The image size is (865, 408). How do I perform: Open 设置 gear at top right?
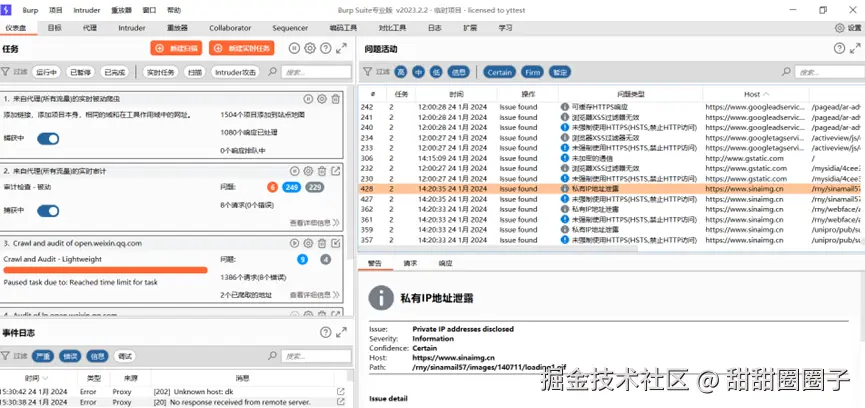pos(840,28)
